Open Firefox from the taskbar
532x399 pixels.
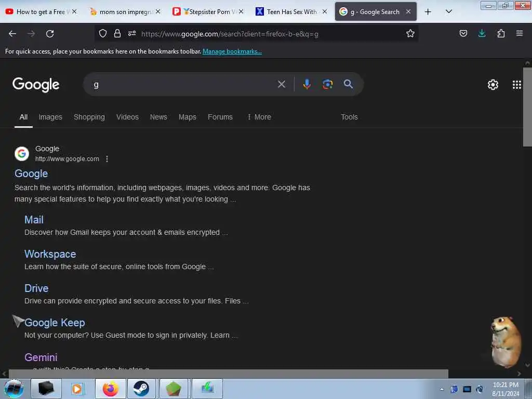click(x=110, y=389)
